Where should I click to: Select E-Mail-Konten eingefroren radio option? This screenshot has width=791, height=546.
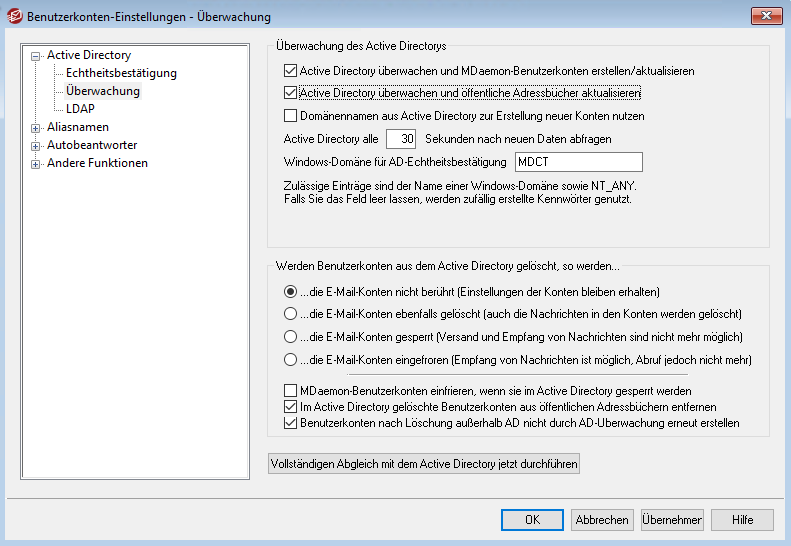(290, 360)
